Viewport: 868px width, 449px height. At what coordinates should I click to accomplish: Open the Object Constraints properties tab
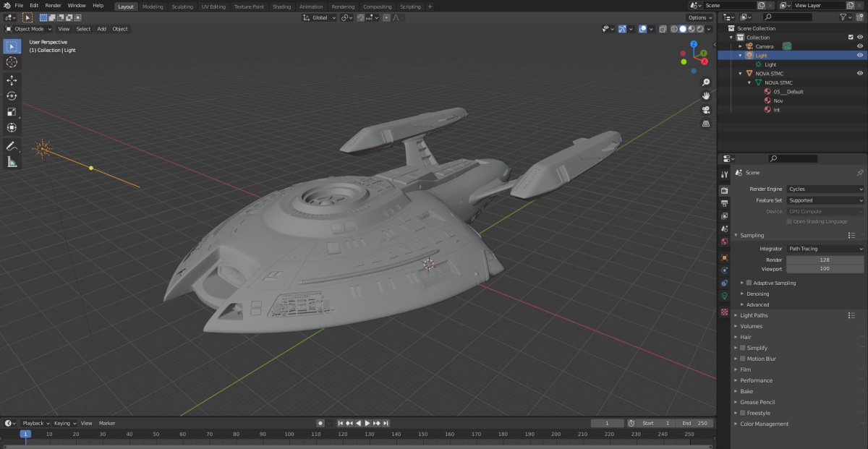point(724,283)
